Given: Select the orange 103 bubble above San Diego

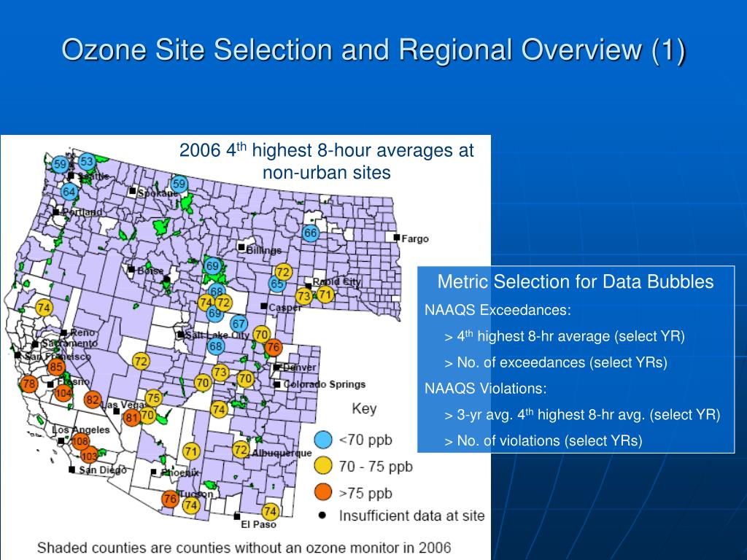Looking at the screenshot, I should coord(89,456).
